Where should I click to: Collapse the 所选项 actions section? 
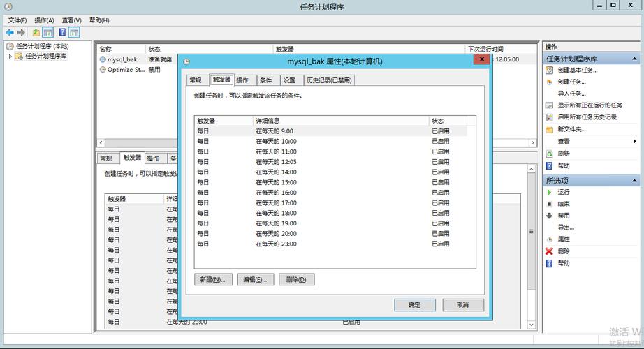tap(634, 181)
